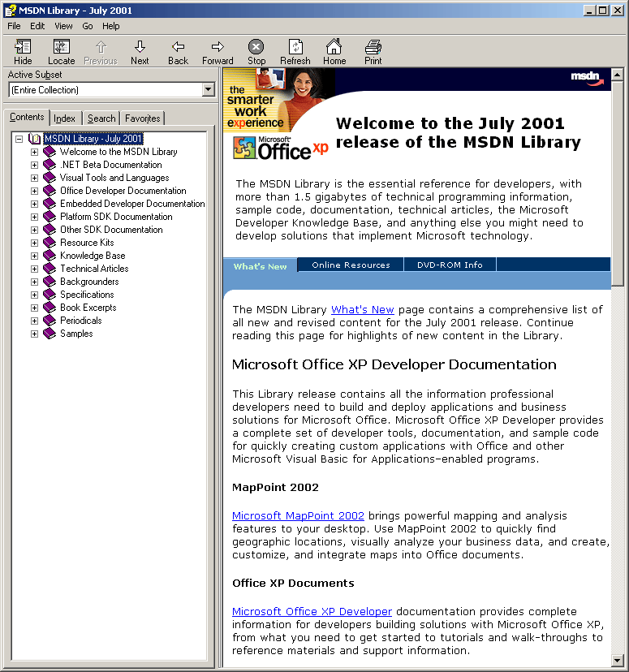This screenshot has width=629, height=672.
Task: Select the MSDN Library - July 2001 tree item
Action: (93, 139)
